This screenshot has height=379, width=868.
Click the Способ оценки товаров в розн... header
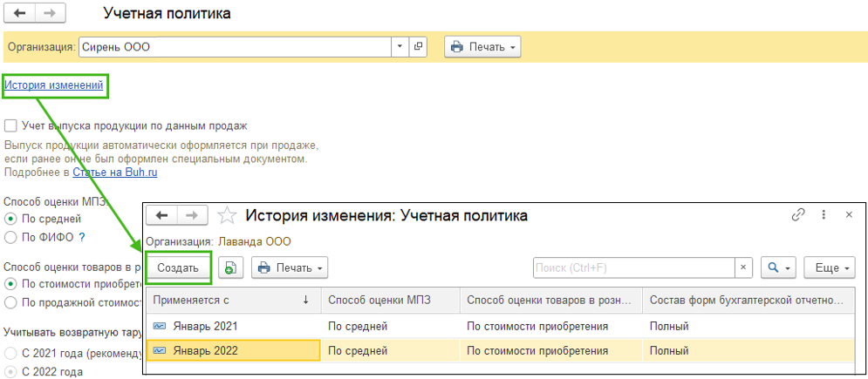[551, 300]
